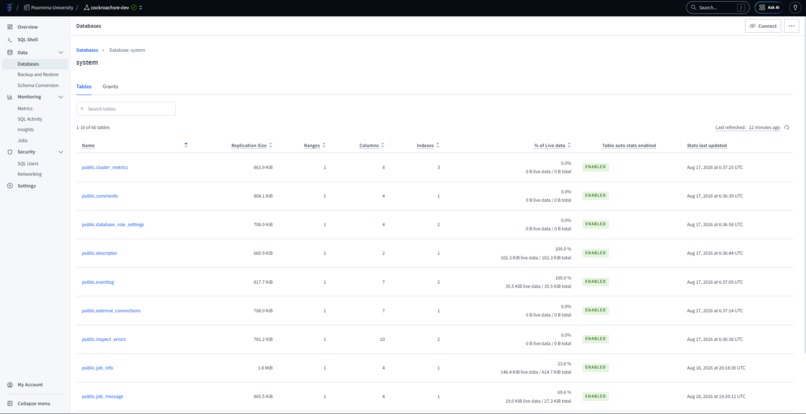Click the '1-10 of 66 tables' count text
This screenshot has height=414, width=806.
(x=93, y=128)
